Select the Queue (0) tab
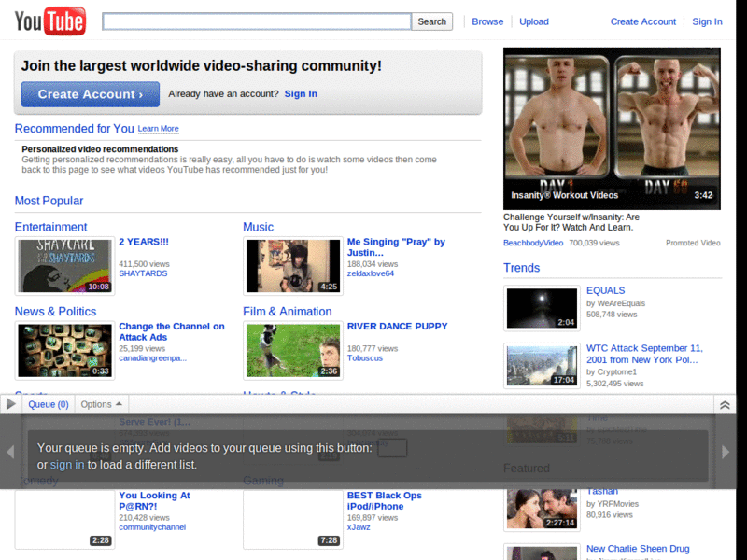The image size is (747, 560). [x=49, y=404]
